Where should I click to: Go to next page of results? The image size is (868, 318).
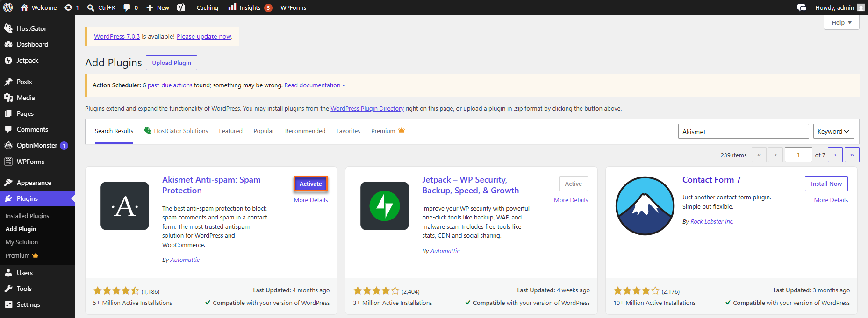[x=835, y=155]
